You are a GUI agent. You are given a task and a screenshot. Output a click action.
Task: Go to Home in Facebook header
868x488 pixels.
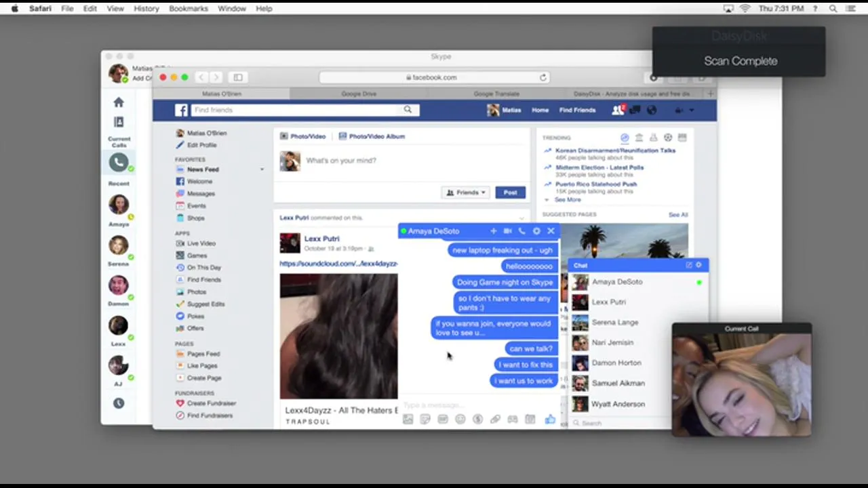point(540,110)
